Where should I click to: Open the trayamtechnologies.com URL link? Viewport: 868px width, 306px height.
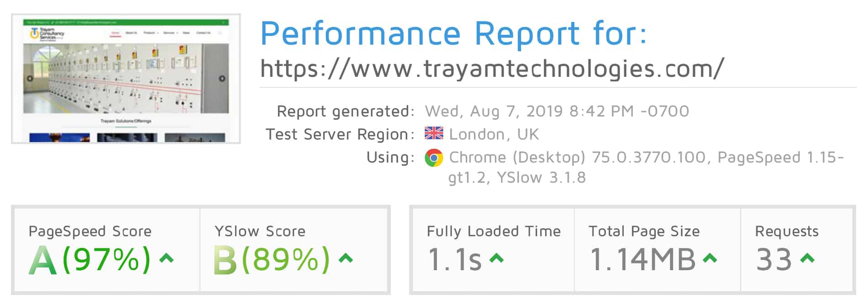(x=492, y=69)
